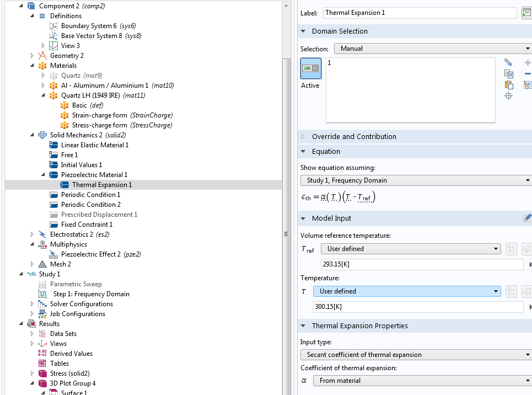
Task: Click the Derived Values icon
Action: [42, 353]
